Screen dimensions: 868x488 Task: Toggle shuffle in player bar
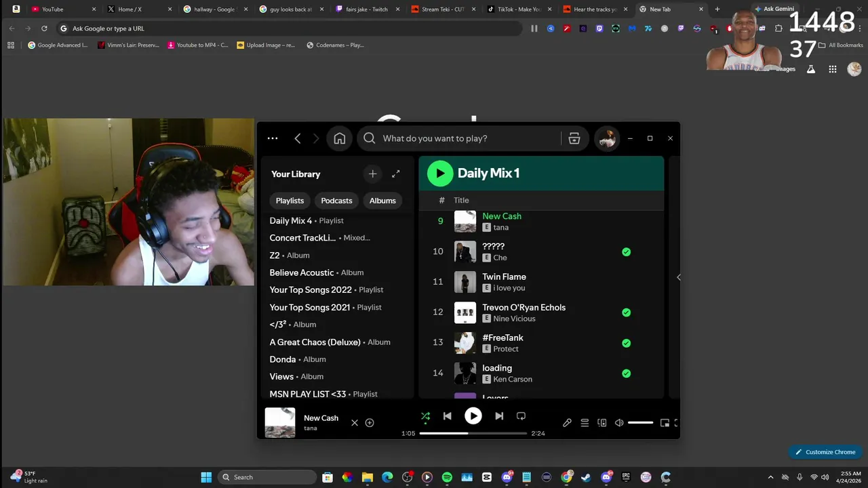tap(425, 416)
